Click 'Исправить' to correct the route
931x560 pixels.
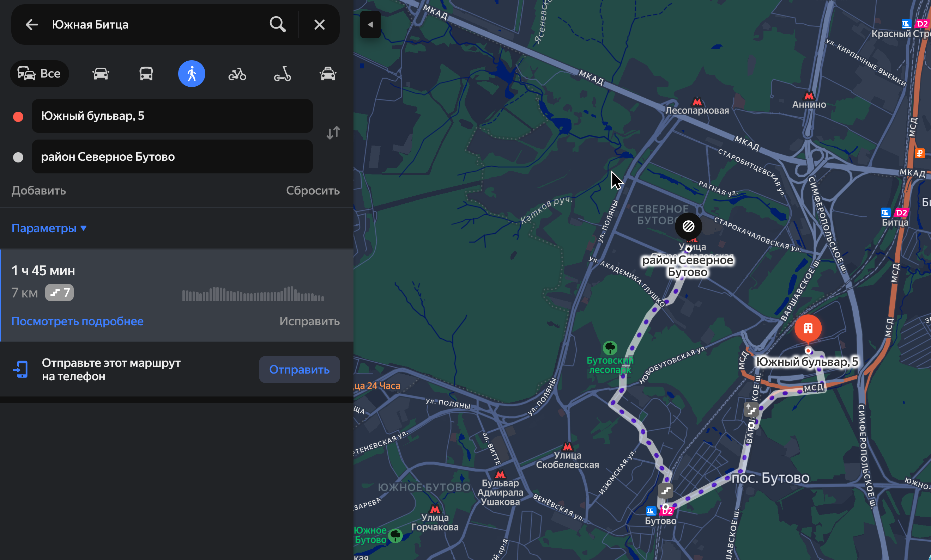pos(309,321)
